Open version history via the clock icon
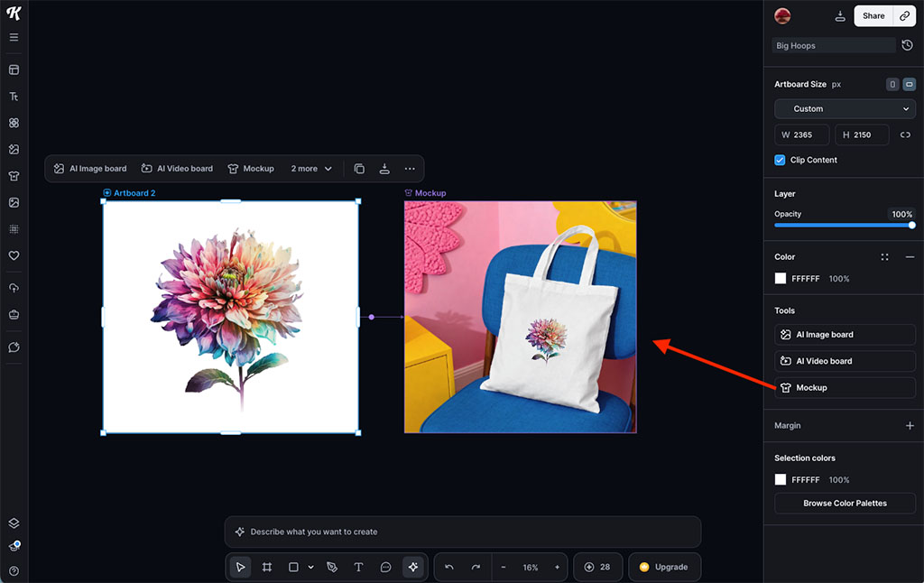 907,44
